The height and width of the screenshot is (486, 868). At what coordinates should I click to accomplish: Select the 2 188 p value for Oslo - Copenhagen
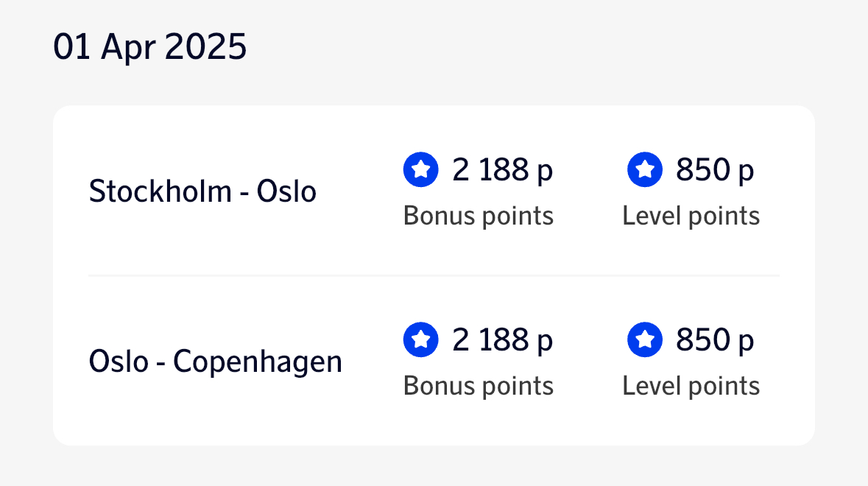coord(502,340)
